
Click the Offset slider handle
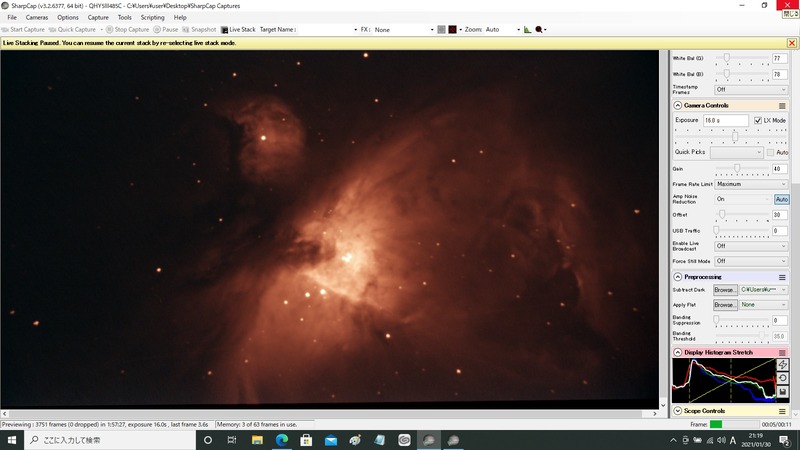tap(722, 214)
